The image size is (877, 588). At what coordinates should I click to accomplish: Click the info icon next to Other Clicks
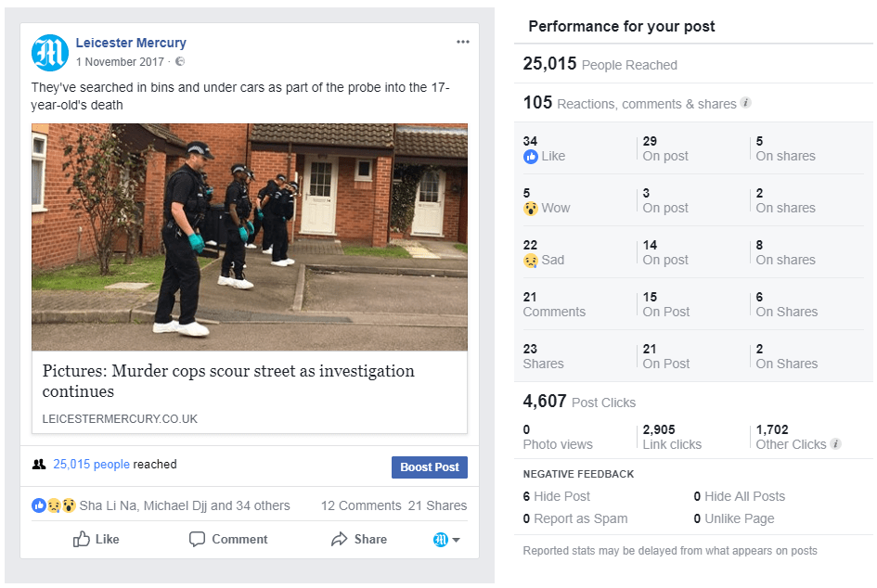coord(836,444)
